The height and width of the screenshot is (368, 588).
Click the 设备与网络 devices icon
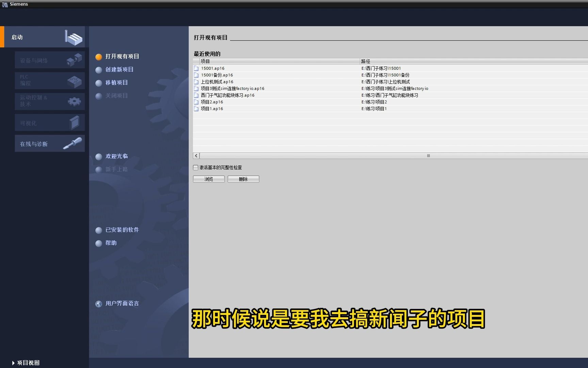pyautogui.click(x=74, y=59)
